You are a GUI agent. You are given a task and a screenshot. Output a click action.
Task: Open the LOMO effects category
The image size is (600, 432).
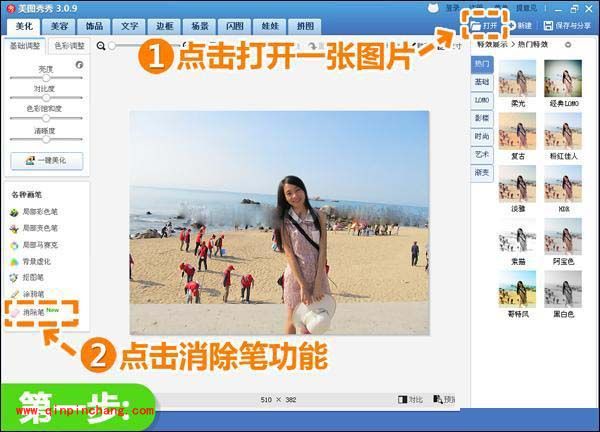[482, 100]
